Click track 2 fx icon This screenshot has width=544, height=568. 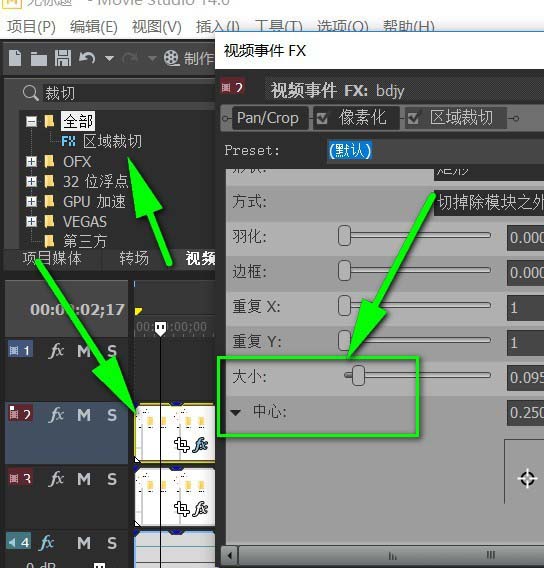57,415
